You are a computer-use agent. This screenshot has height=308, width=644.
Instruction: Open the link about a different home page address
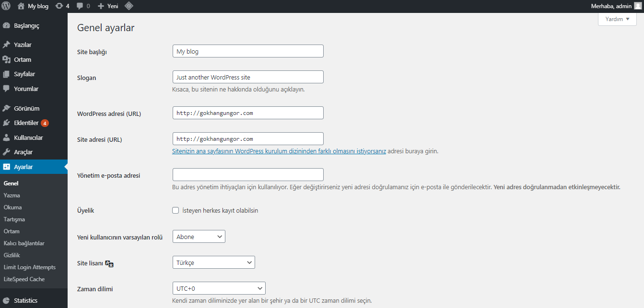point(279,151)
